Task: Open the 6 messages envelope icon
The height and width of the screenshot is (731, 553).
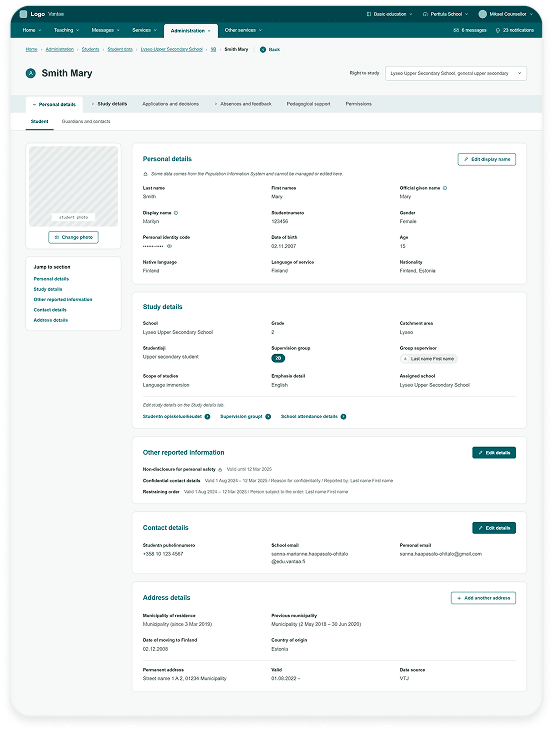Action: (x=456, y=30)
